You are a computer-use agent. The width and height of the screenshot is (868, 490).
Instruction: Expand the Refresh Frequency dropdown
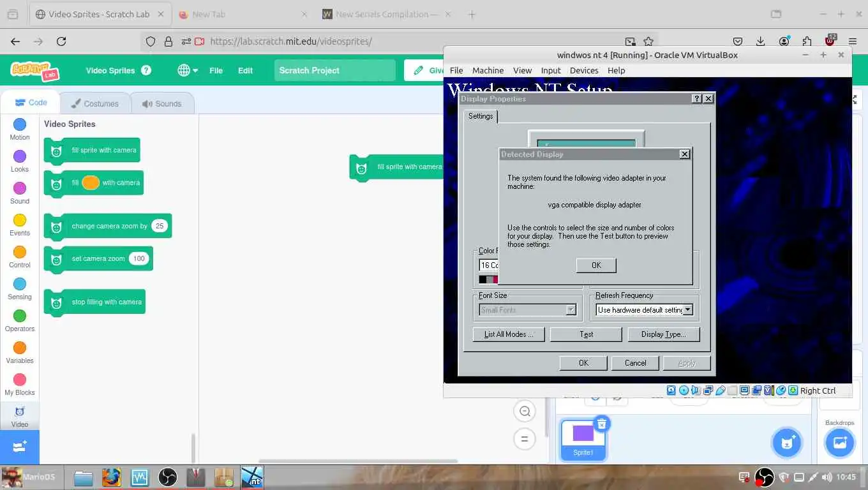tap(687, 310)
